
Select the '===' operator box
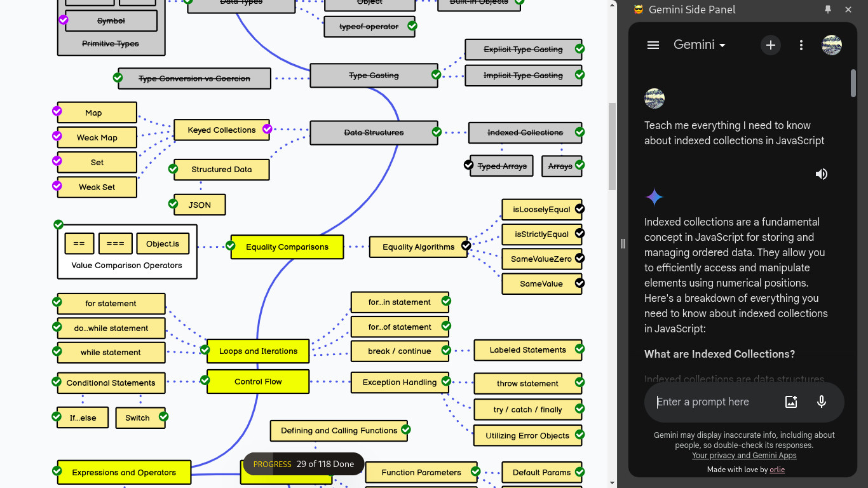coord(116,244)
